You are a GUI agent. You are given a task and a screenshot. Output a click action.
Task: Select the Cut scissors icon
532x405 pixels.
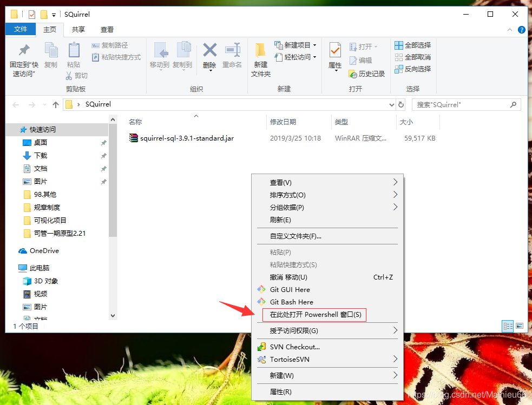tap(69, 75)
